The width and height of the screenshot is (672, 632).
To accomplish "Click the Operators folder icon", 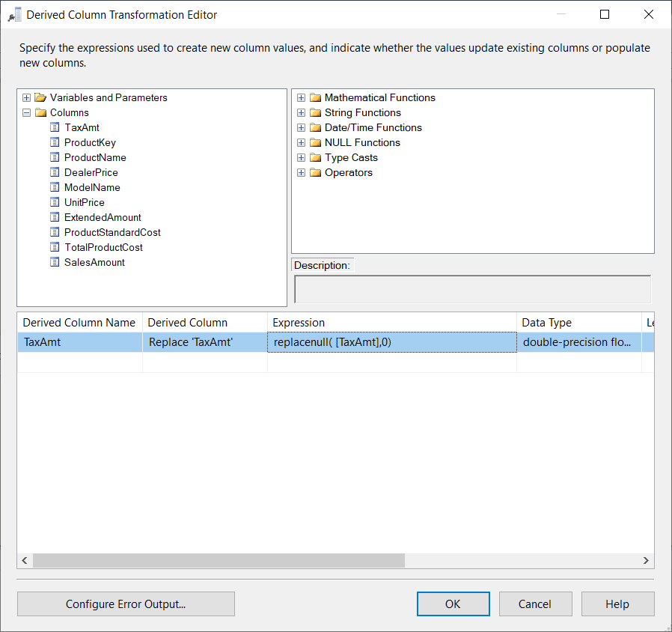I will tap(314, 172).
